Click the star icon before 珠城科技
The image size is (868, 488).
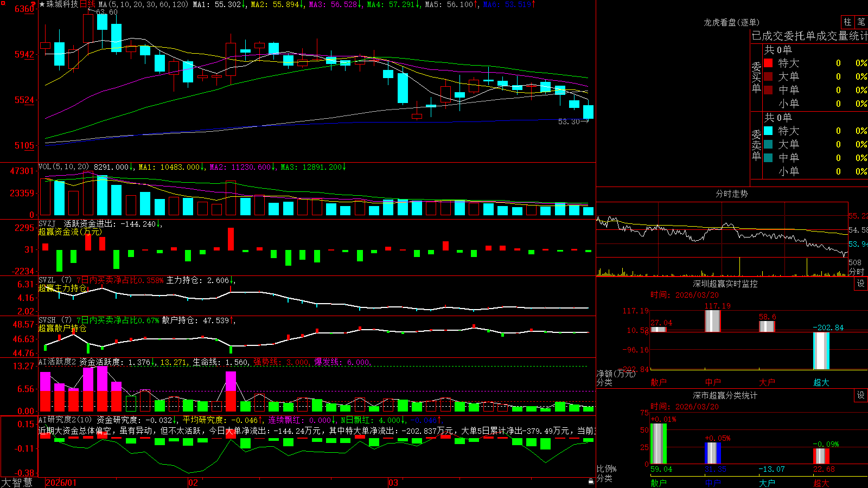click(42, 4)
